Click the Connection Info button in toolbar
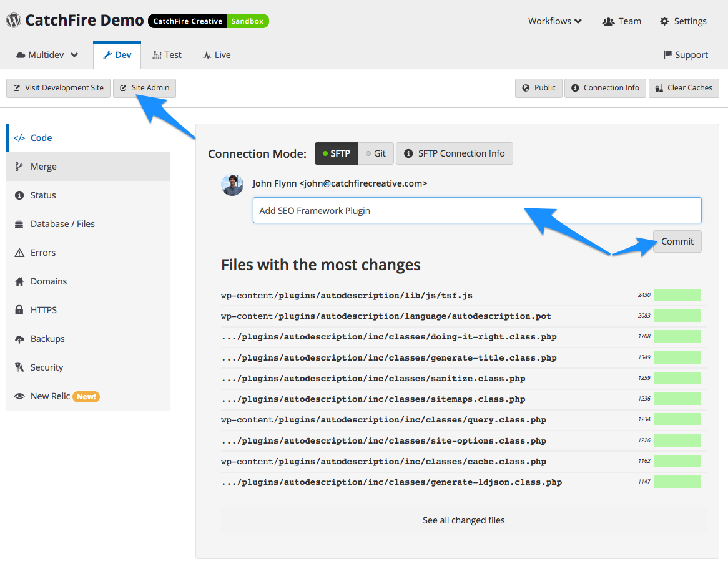Image resolution: width=728 pixels, height=564 pixels. point(605,88)
